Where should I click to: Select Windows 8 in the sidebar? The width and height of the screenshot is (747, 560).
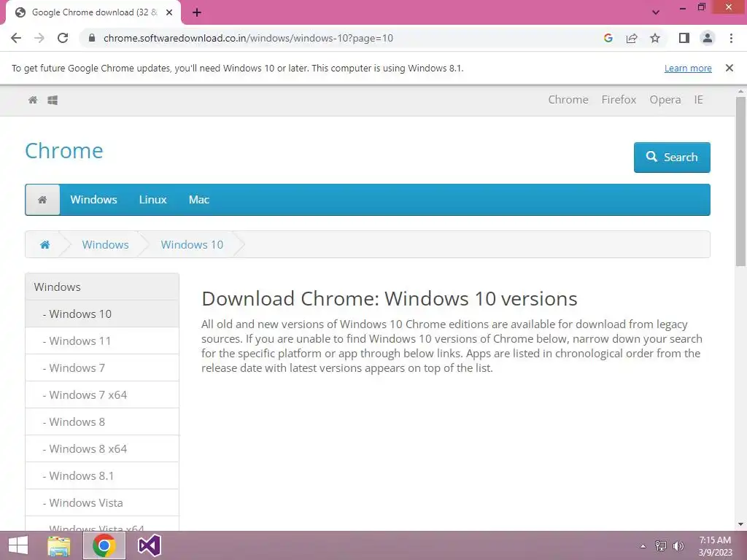pyautogui.click(x=102, y=421)
